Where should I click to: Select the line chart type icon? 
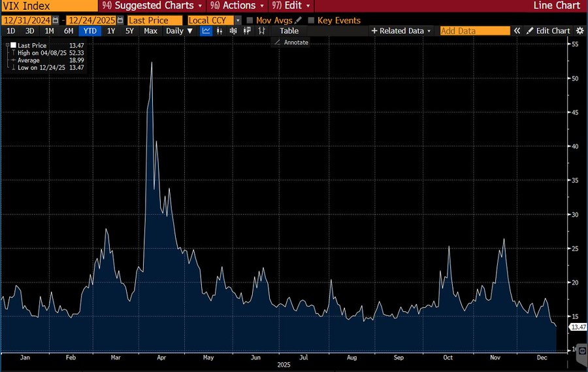click(x=206, y=31)
